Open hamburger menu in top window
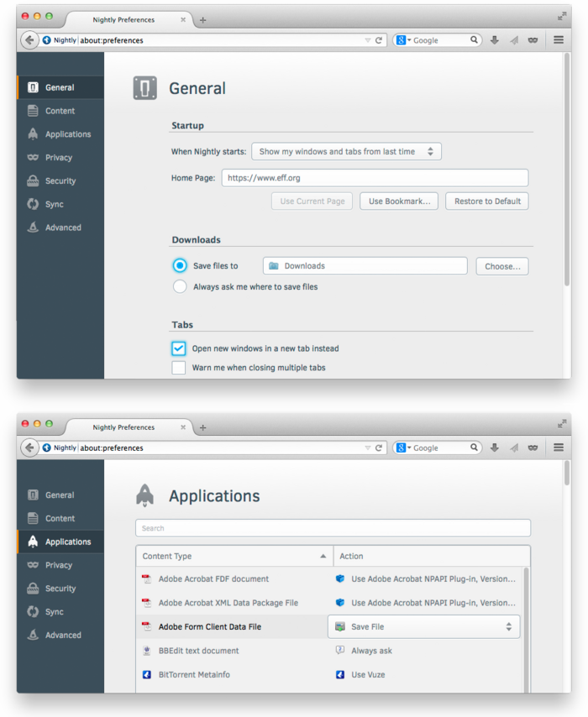 point(559,39)
